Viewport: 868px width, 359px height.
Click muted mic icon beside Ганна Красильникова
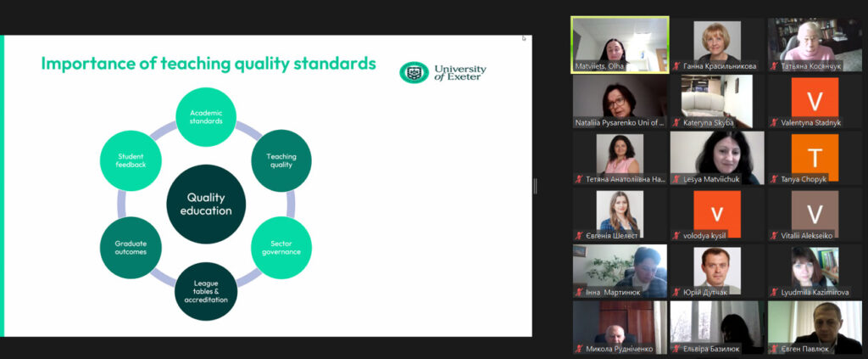[x=676, y=66]
